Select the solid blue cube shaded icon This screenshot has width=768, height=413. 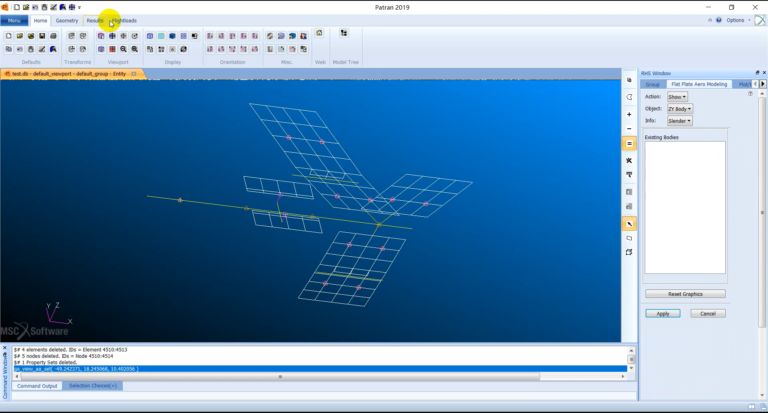click(172, 36)
